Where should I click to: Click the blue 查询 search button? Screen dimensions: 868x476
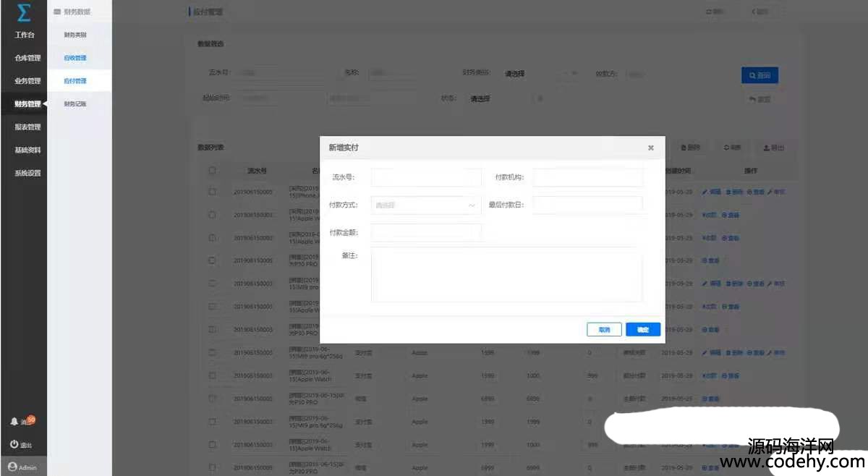pyautogui.click(x=759, y=75)
